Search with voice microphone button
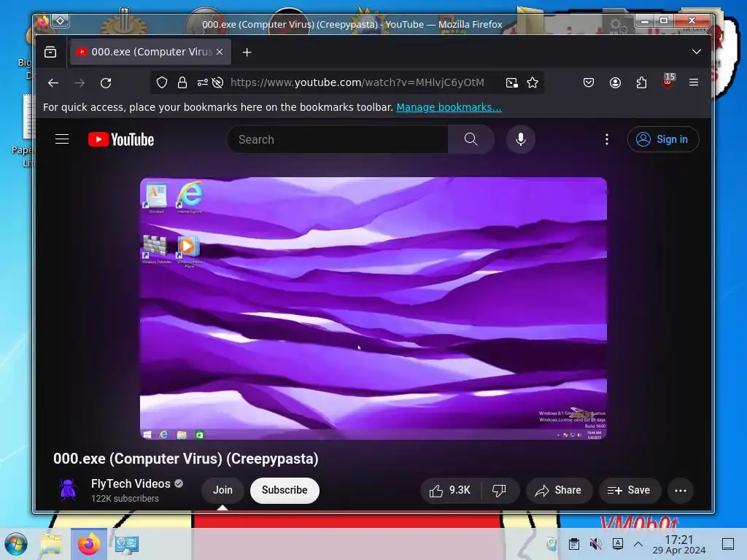 521,139
